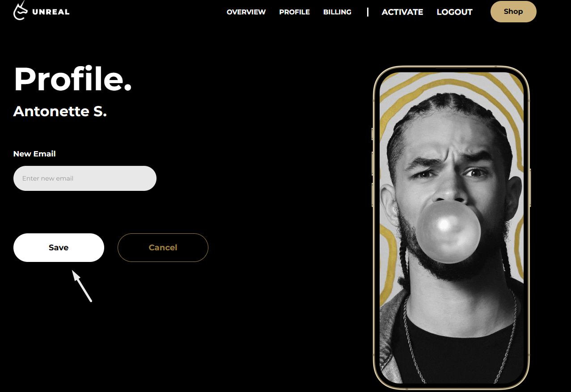The width and height of the screenshot is (571, 392).
Task: Click the phone's right side power button
Action: click(x=530, y=188)
